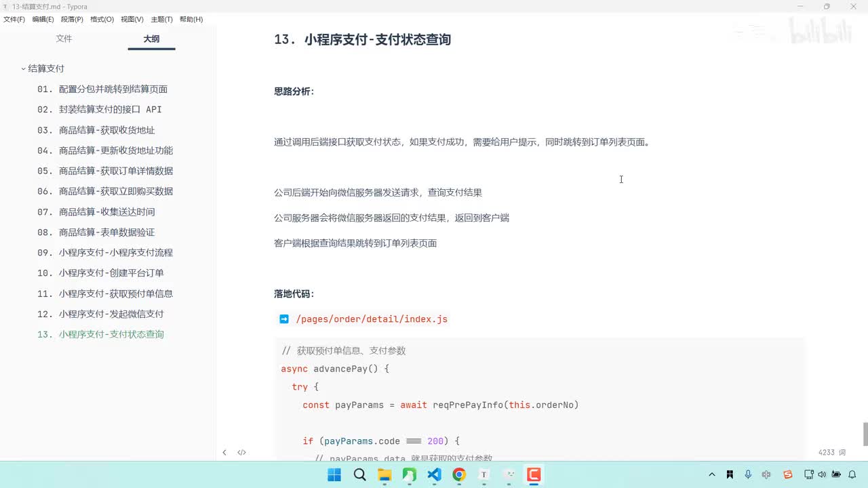868x488 pixels.
Task: Go to 09. 小程序支付-小程序支付流程
Action: (x=105, y=252)
